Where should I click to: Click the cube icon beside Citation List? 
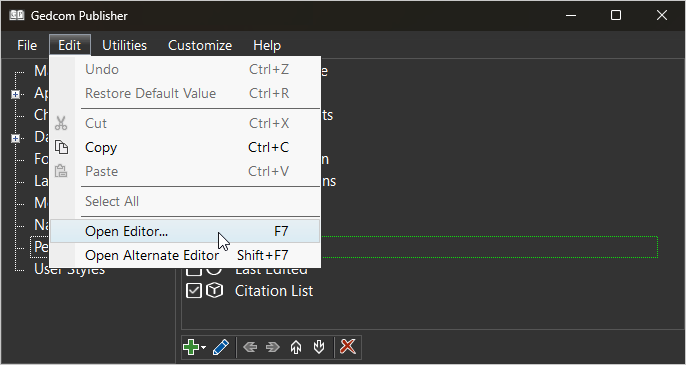(x=214, y=291)
